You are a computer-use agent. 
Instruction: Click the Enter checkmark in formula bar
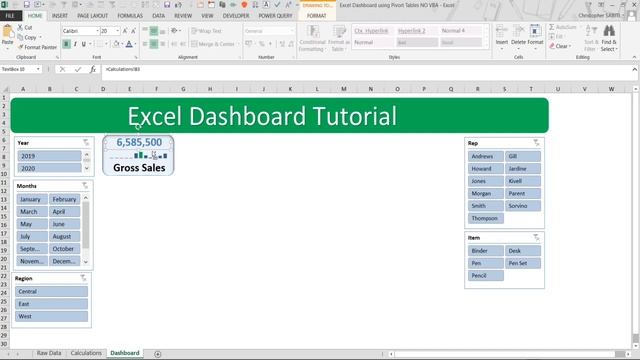click(x=78, y=69)
